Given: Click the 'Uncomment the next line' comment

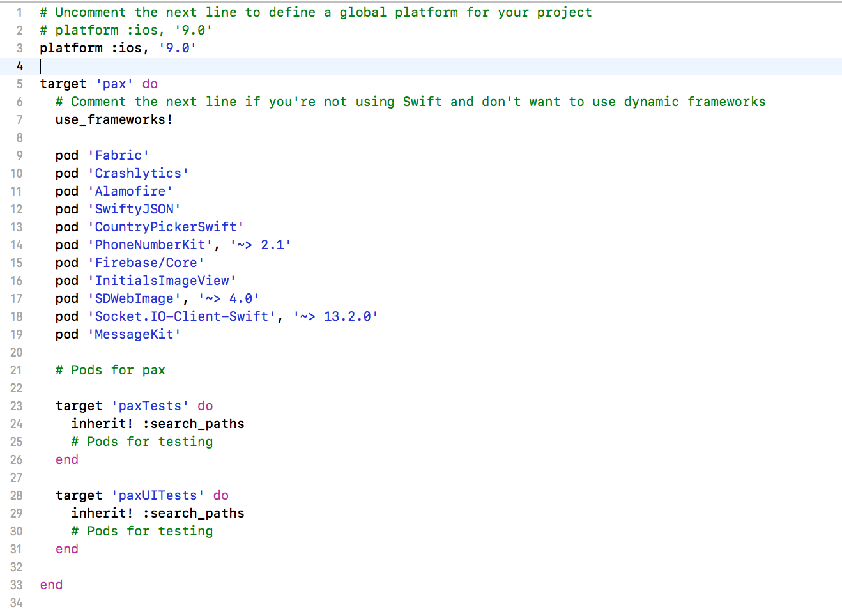Looking at the screenshot, I should pos(316,12).
